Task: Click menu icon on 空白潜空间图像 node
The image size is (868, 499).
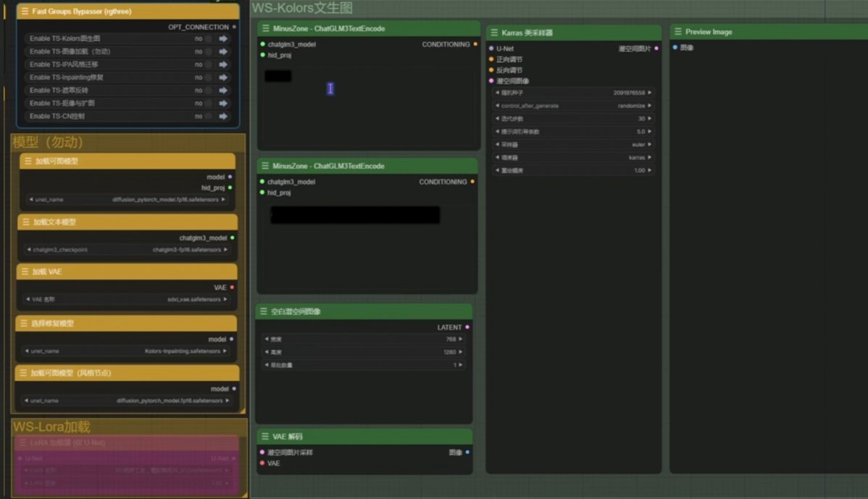Action: 264,311
